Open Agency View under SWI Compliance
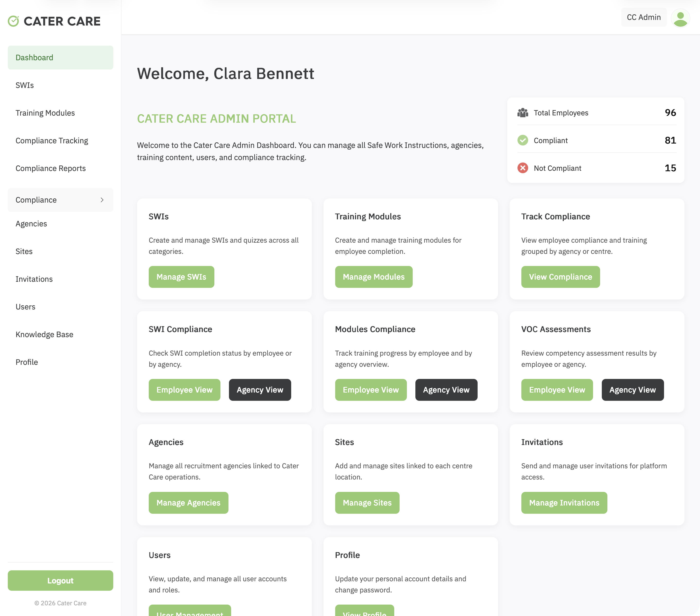This screenshot has width=700, height=616. tap(260, 390)
